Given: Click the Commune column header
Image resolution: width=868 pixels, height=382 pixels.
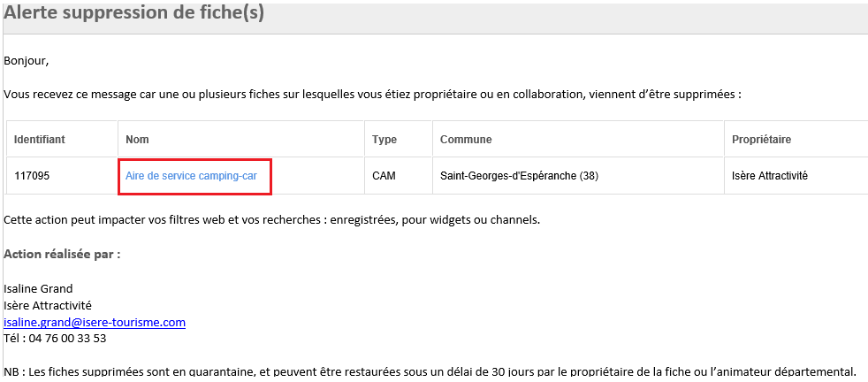Looking at the screenshot, I should (466, 140).
